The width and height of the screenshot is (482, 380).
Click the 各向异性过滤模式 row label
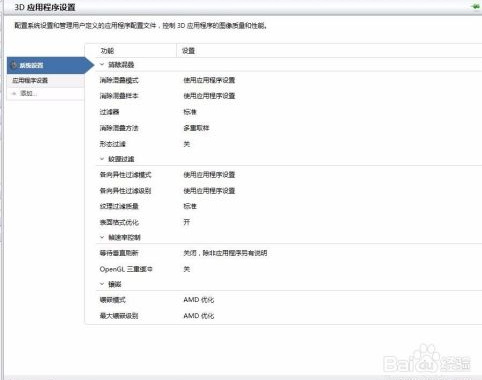[x=125, y=175]
